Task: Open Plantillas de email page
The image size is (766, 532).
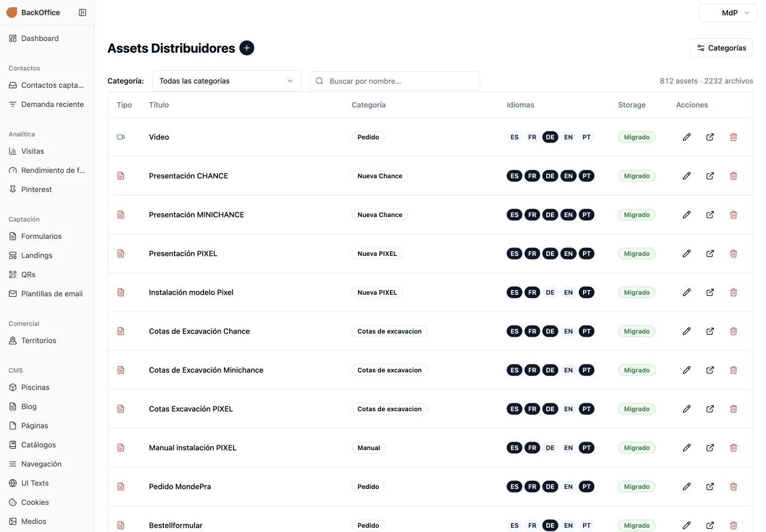Action: [x=47, y=294]
